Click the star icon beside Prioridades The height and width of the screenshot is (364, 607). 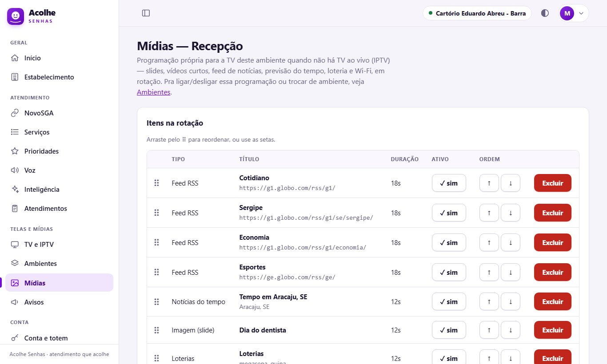[15, 151]
